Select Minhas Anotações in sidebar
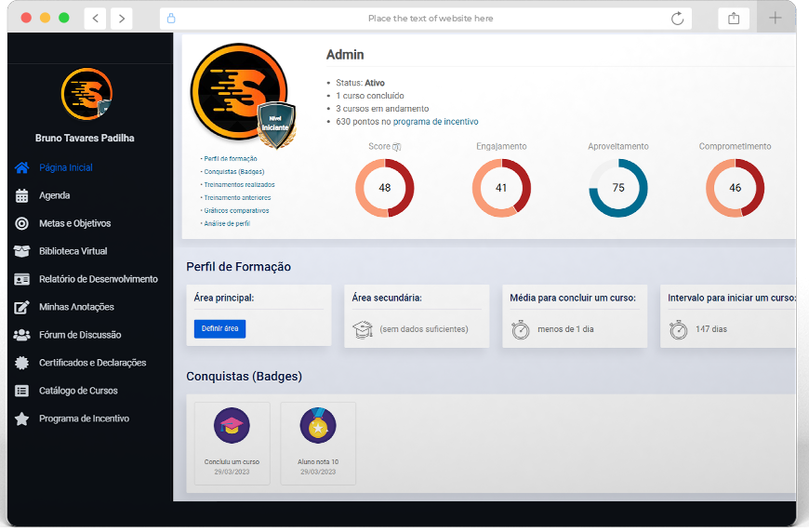This screenshot has width=809, height=532. point(76,307)
